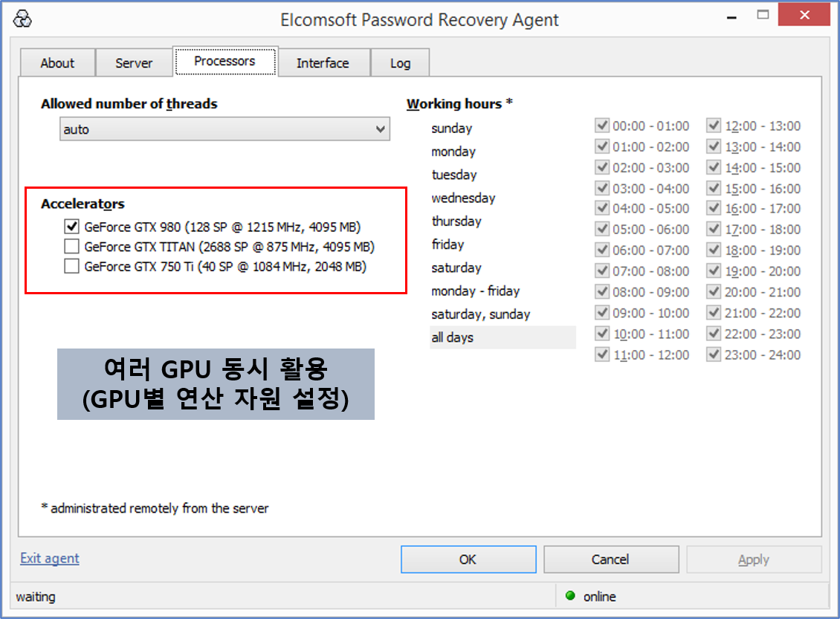
Task: Toggle the 03:00 - 04:00 working hour
Action: tap(602, 188)
